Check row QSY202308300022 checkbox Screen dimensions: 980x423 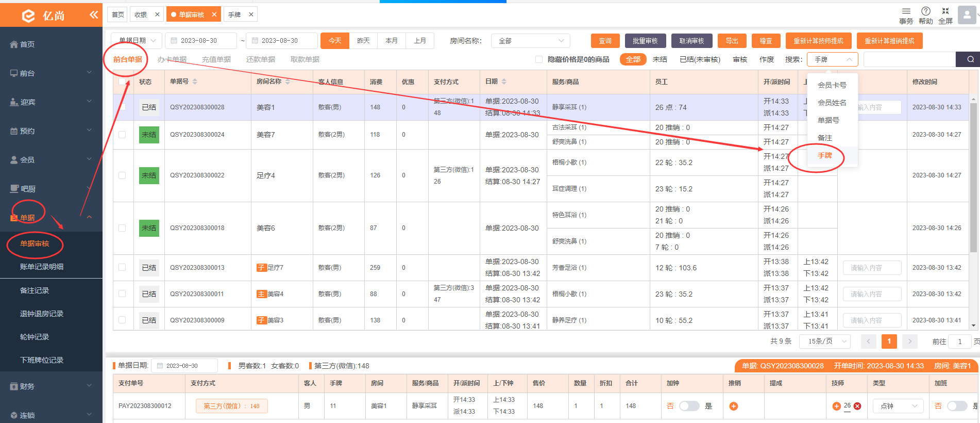122,175
